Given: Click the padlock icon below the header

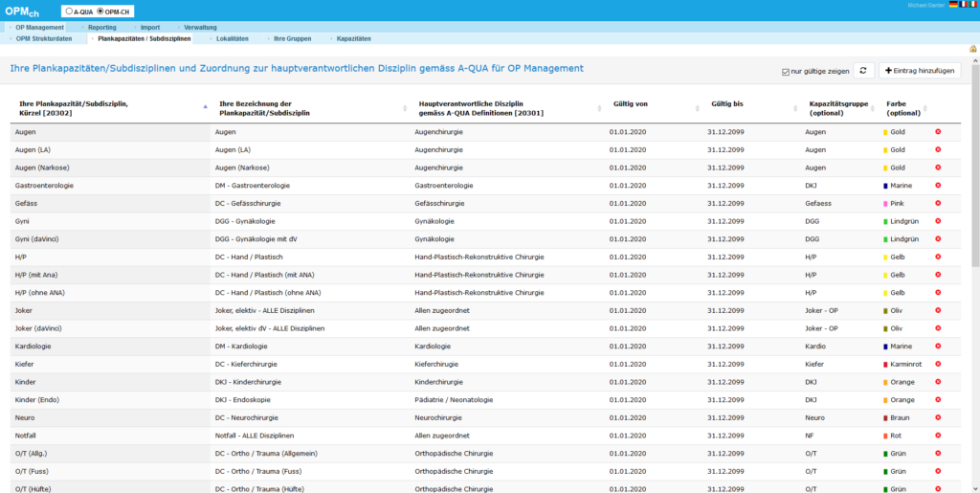Looking at the screenshot, I should (x=973, y=48).
